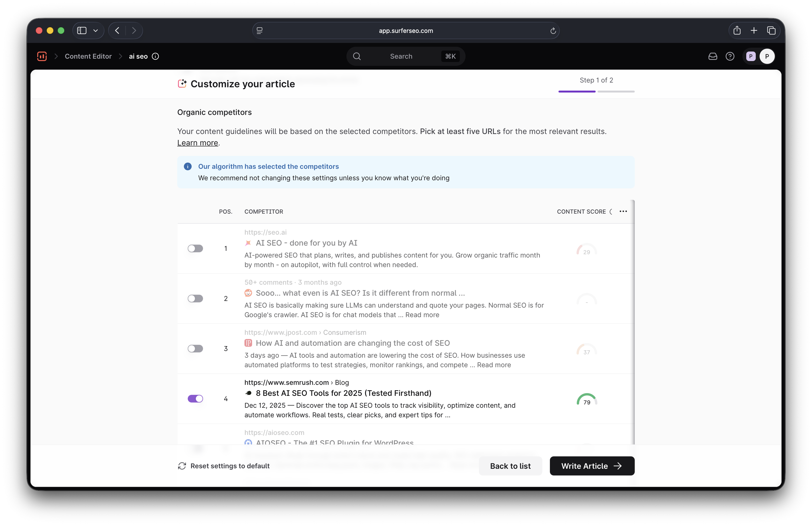The width and height of the screenshot is (812, 526).
Task: Open the help question mark icon
Action: pyautogui.click(x=730, y=56)
